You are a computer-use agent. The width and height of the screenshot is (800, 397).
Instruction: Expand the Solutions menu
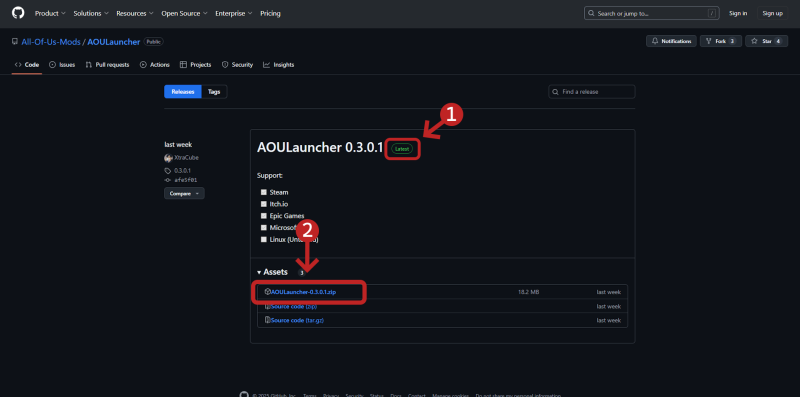(x=91, y=13)
